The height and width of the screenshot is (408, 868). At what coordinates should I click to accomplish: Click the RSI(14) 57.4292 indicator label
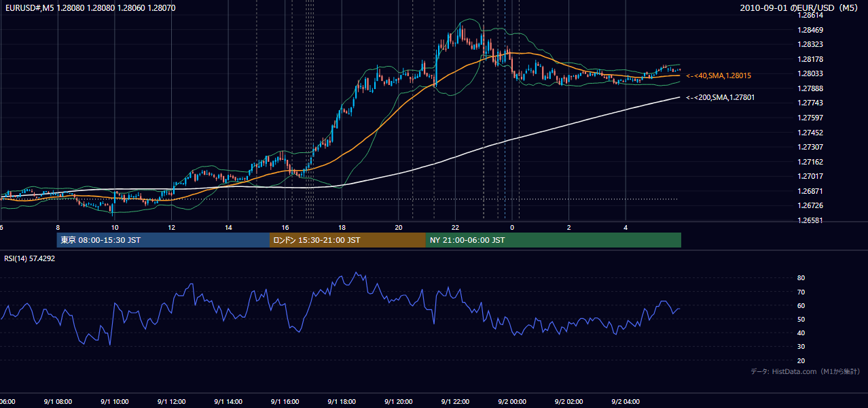30,258
